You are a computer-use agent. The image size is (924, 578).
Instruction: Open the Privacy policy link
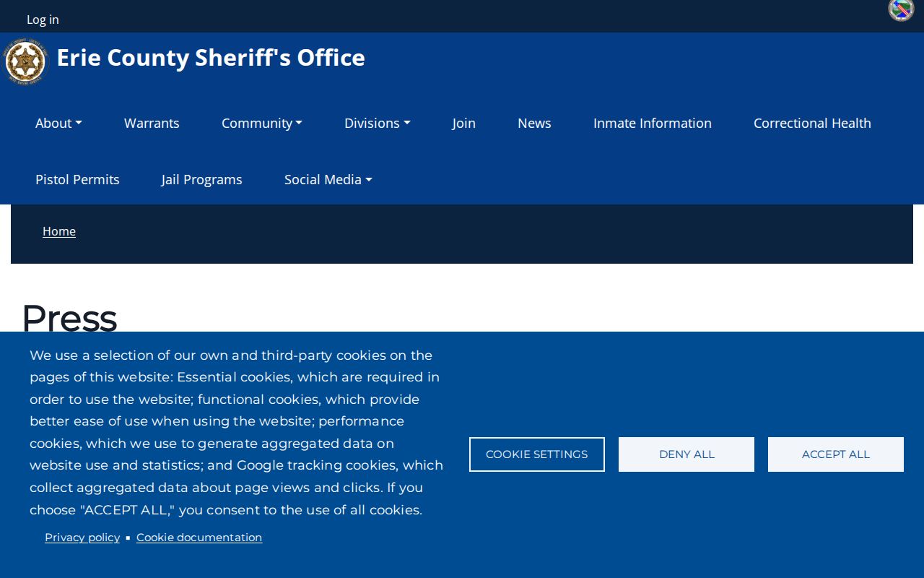[x=82, y=538]
